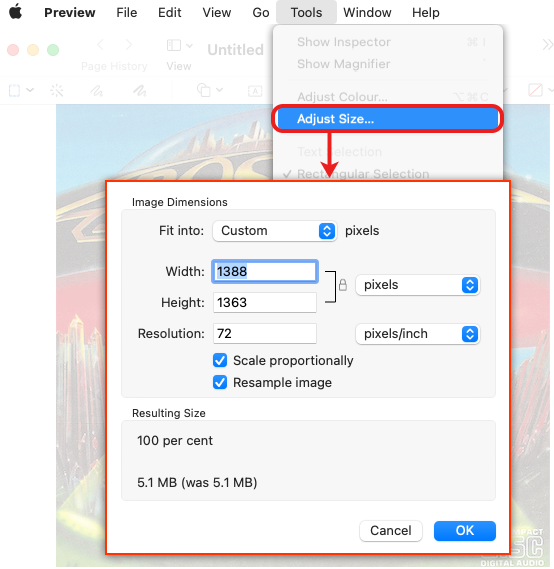Open the pixels/inch unit dropdown
Viewport: 554px width, 569px height.
pos(418,334)
